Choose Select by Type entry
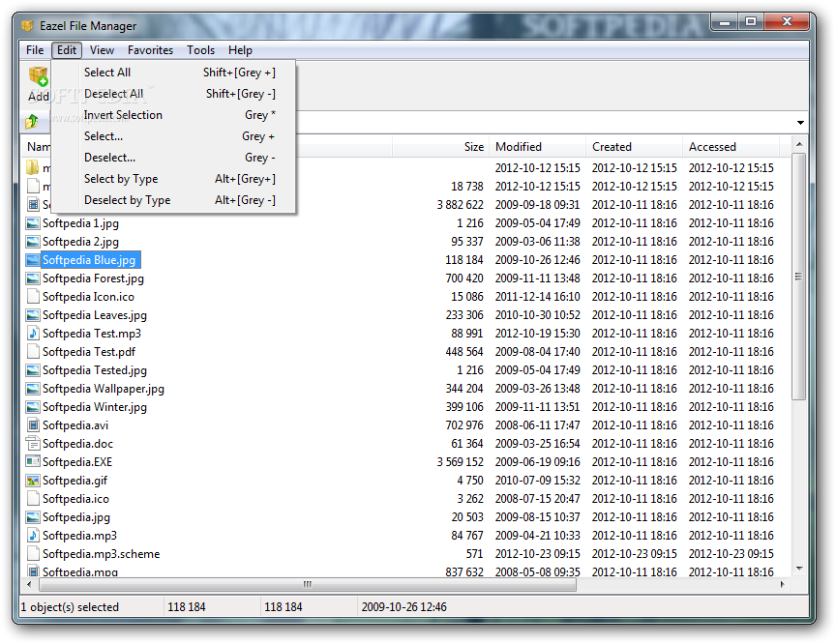Viewport: 836px width, 644px height. pyautogui.click(x=173, y=179)
